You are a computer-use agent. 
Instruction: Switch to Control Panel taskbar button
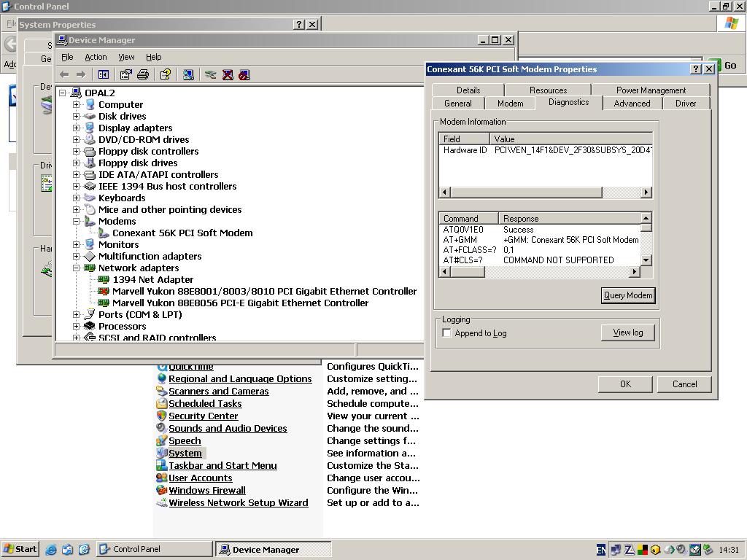155,550
